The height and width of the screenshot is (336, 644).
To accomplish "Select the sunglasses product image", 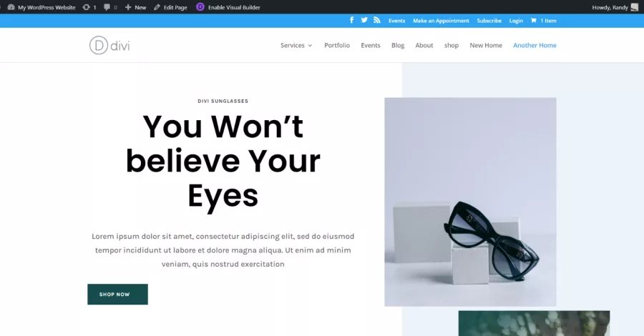I will click(470, 202).
